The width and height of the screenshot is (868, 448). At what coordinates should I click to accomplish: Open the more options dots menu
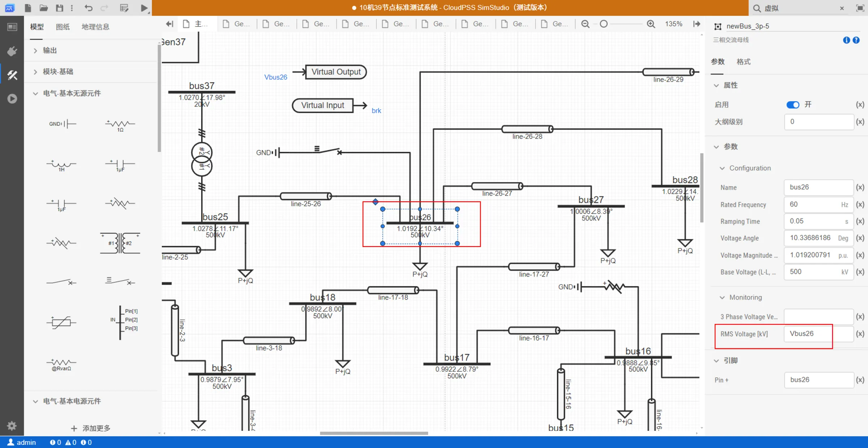click(x=72, y=8)
